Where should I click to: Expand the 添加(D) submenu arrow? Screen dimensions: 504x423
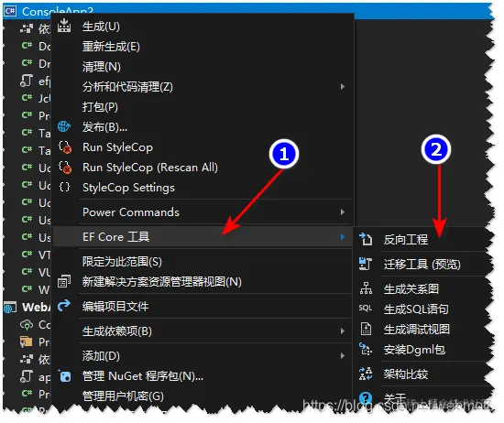pos(343,355)
